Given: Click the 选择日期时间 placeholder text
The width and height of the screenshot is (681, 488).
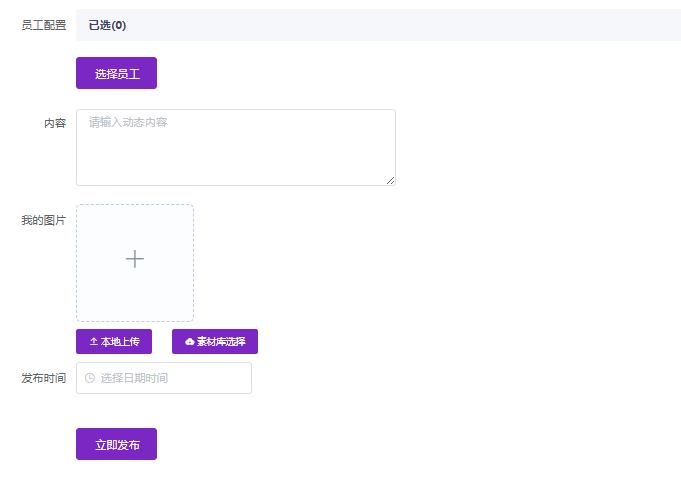Looking at the screenshot, I should (134, 378).
